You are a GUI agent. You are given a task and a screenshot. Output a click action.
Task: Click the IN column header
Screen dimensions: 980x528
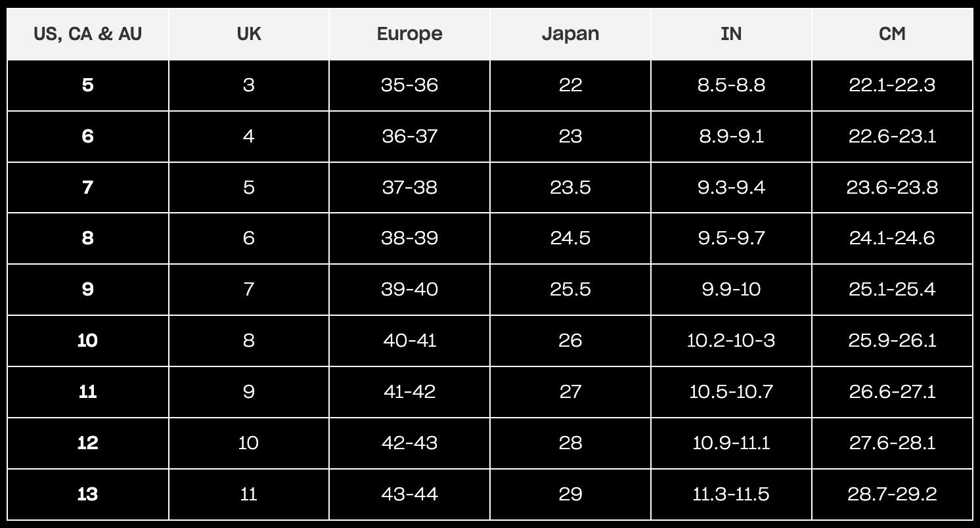tap(731, 34)
